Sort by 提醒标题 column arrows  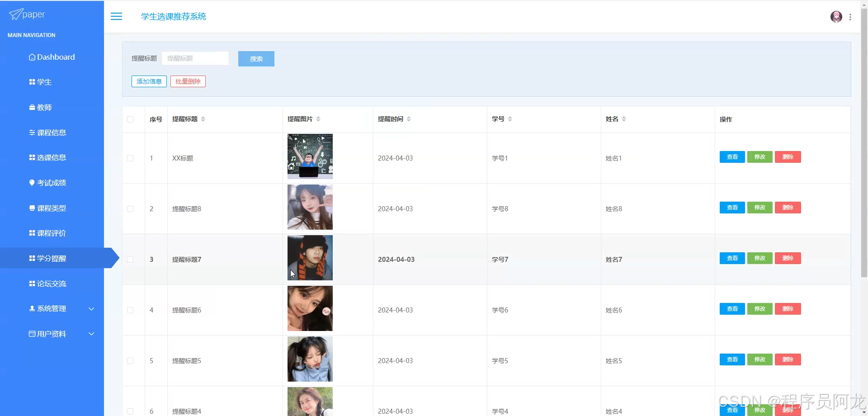(203, 119)
